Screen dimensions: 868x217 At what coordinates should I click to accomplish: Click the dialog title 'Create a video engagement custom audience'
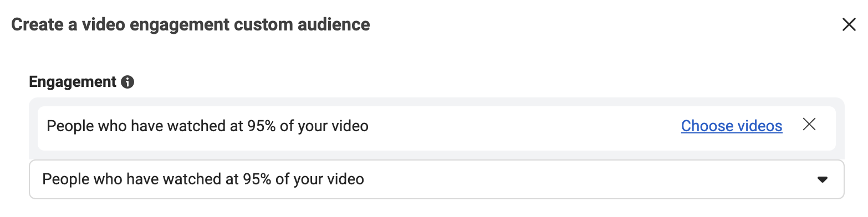coord(191,25)
